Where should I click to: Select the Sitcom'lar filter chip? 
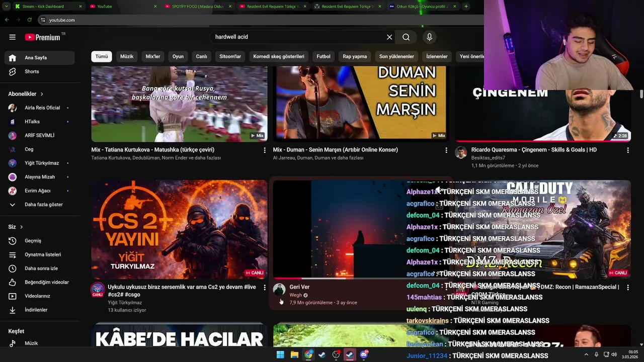(x=230, y=56)
